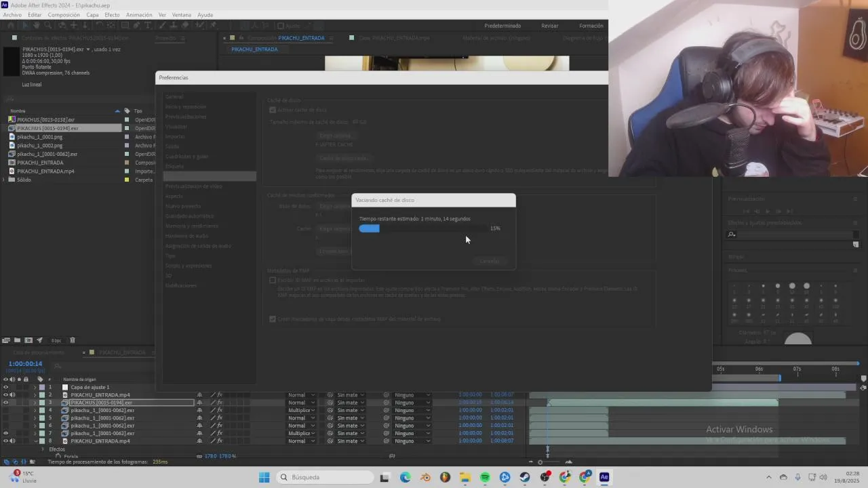Click the first toggle-panes icon at timeline bottom-left
Image resolution: width=868 pixels, height=488 pixels.
(7, 462)
